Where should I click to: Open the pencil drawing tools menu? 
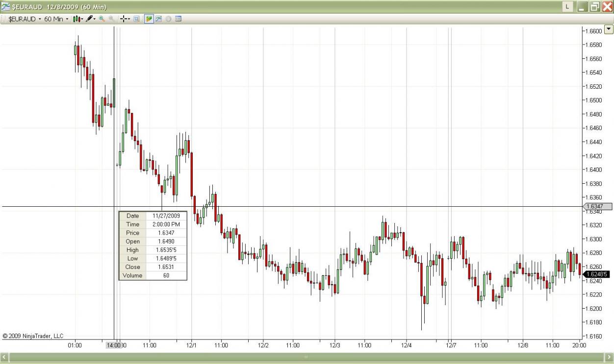point(91,19)
